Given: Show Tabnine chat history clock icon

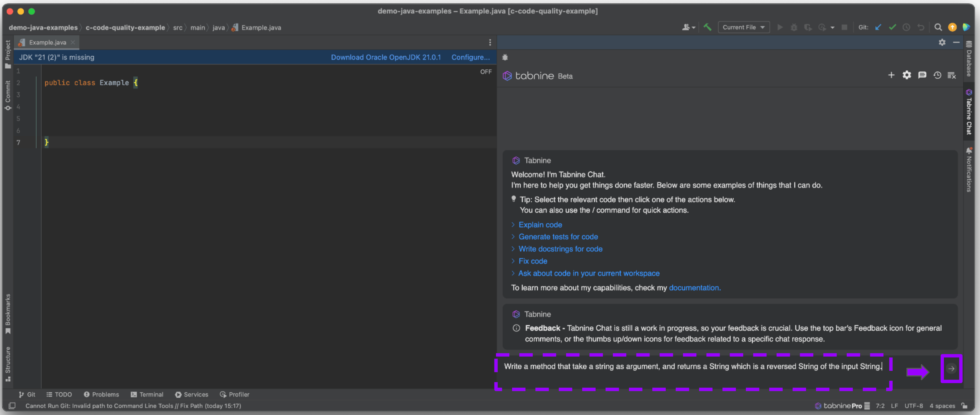Looking at the screenshot, I should (937, 75).
